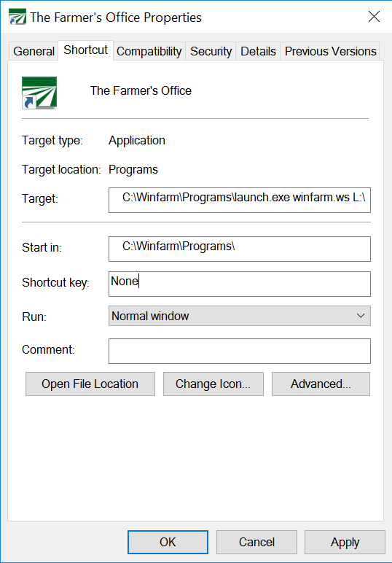
Task: Open the Previous Versions tab
Action: 330,51
